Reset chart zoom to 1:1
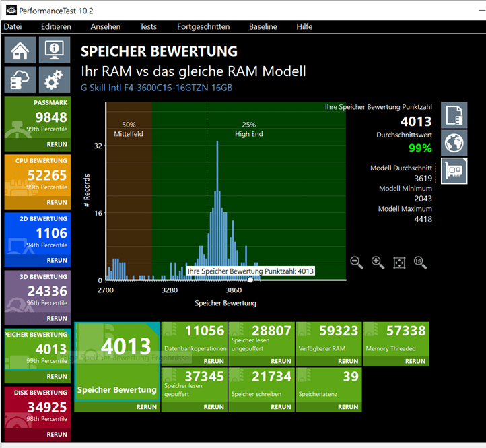The image size is (486, 448). coord(420,263)
